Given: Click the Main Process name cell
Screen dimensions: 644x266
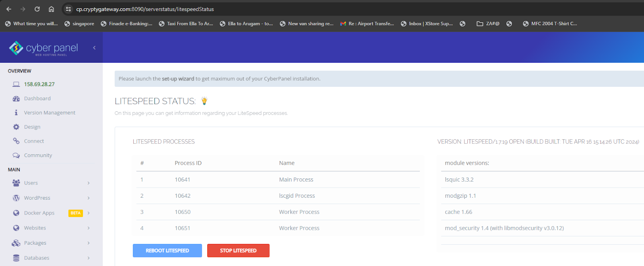Looking at the screenshot, I should tap(296, 180).
